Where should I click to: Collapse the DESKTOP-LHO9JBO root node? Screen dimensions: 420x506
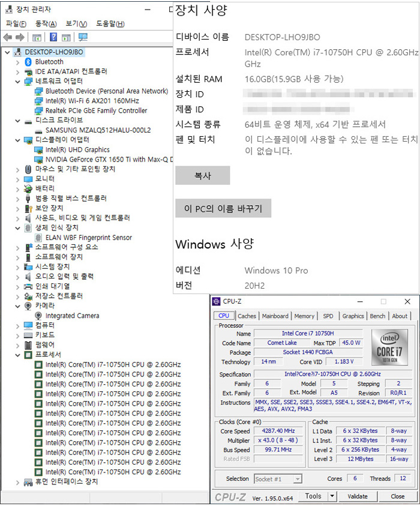(x=7, y=52)
